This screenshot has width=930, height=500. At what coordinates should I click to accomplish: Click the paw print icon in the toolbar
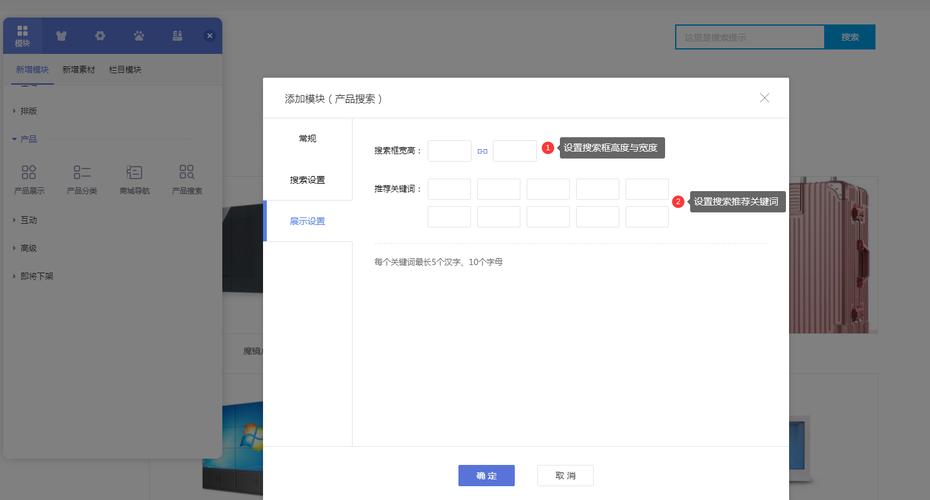(139, 36)
